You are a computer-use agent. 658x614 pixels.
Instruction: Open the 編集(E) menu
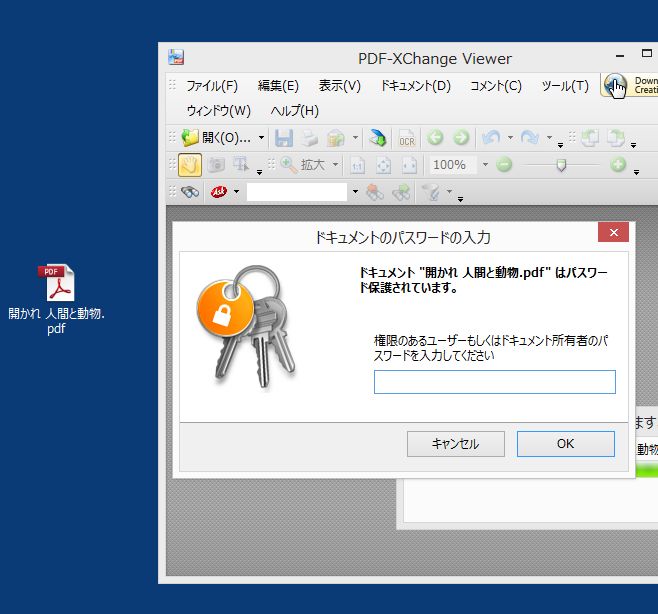278,86
